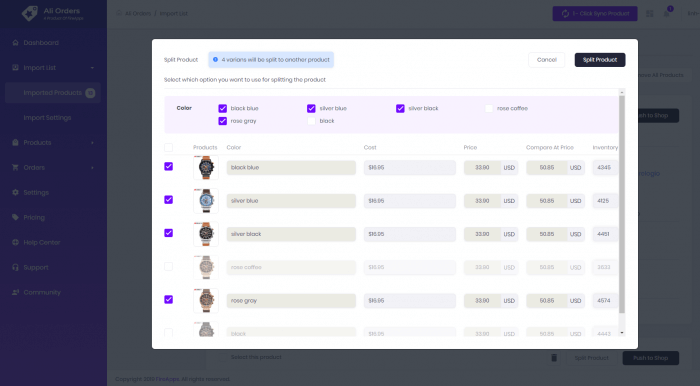The height and width of the screenshot is (386, 700).
Task: Click the background Push to Shop button at bottom
Action: coord(650,358)
